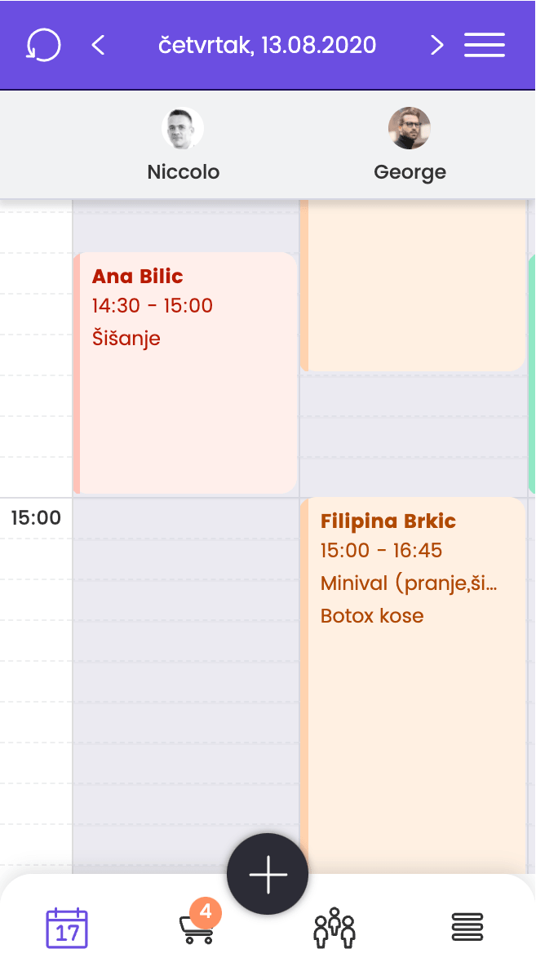This screenshot has width=536, height=980.
Task: Click the cart notification badge 4
Action: click(205, 911)
